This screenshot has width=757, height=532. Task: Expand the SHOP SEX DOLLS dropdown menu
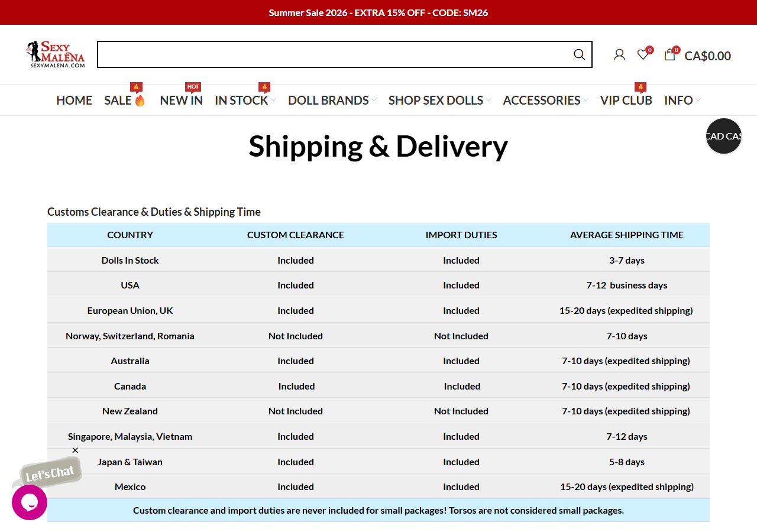point(440,100)
